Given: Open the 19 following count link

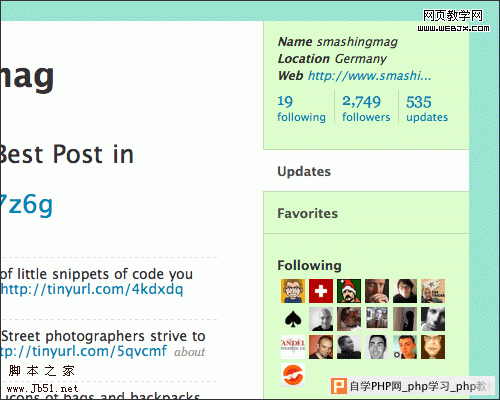Looking at the screenshot, I should (301, 109).
